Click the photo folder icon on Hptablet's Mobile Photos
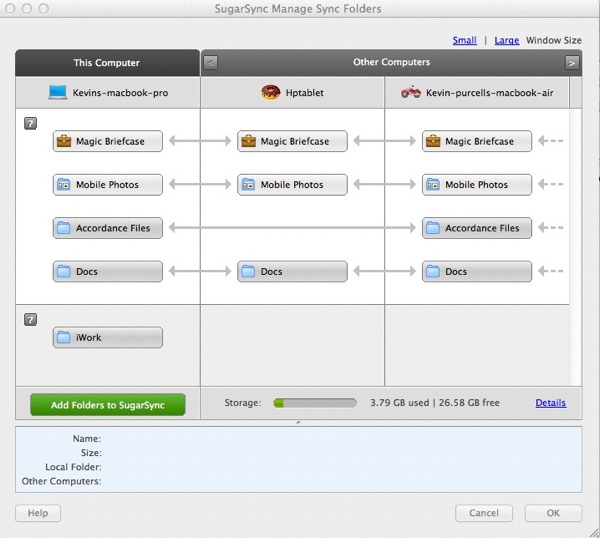This screenshot has width=600, height=538. tap(248, 185)
